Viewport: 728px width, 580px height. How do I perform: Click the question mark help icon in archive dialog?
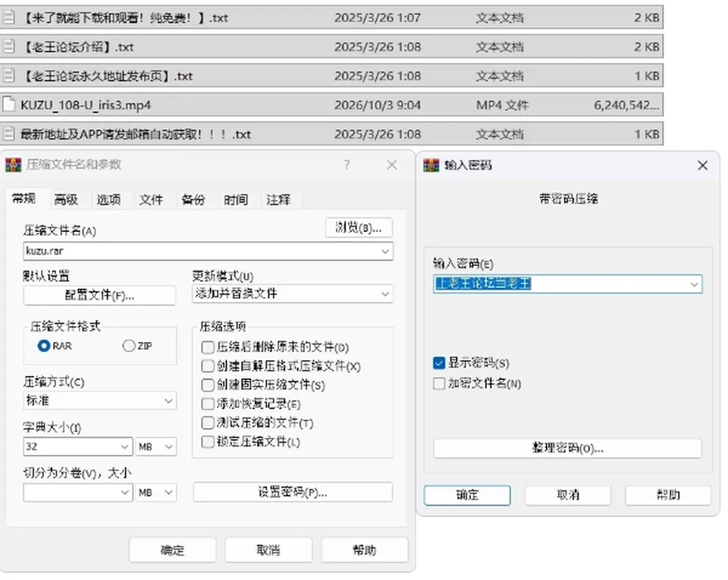click(347, 165)
